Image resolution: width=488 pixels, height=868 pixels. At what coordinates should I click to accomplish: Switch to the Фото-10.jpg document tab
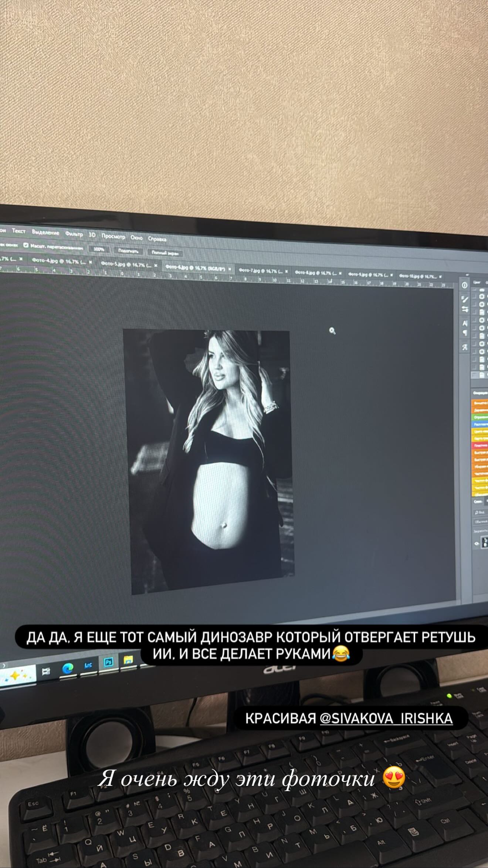420,276
